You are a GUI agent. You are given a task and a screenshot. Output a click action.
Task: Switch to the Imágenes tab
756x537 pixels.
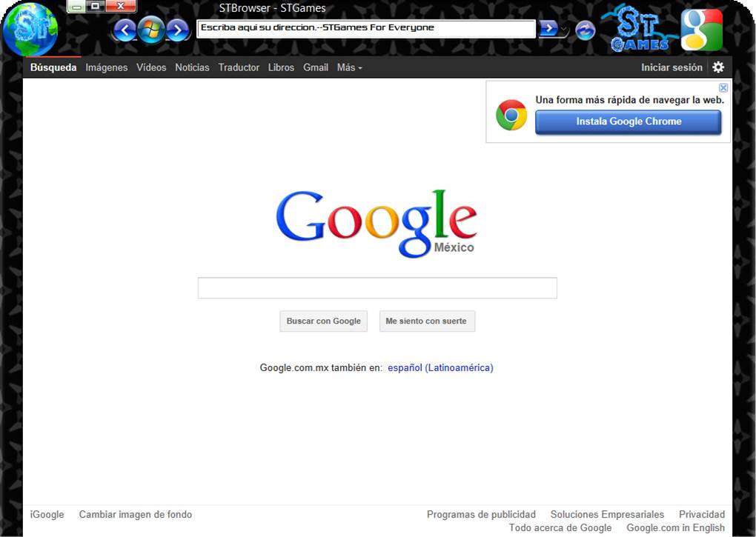tap(107, 67)
